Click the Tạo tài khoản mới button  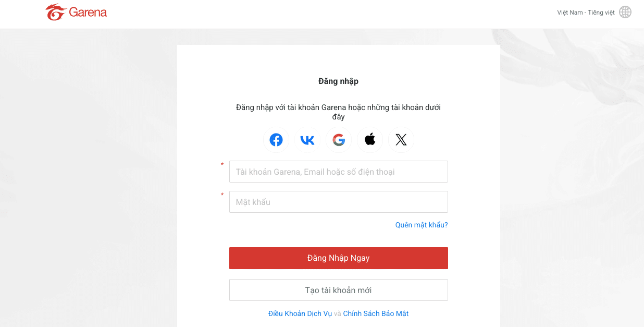(339, 290)
